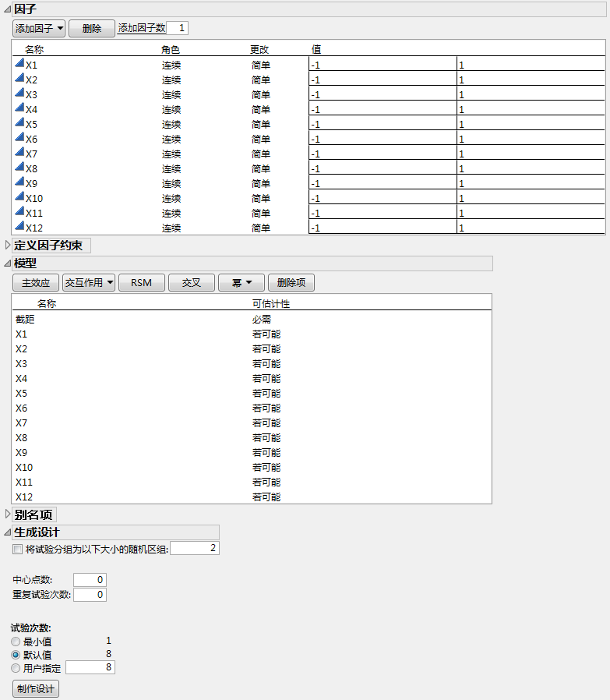The height and width of the screenshot is (700, 610).
Task: Click the continuous factor icon beside X8
Action: (x=19, y=167)
